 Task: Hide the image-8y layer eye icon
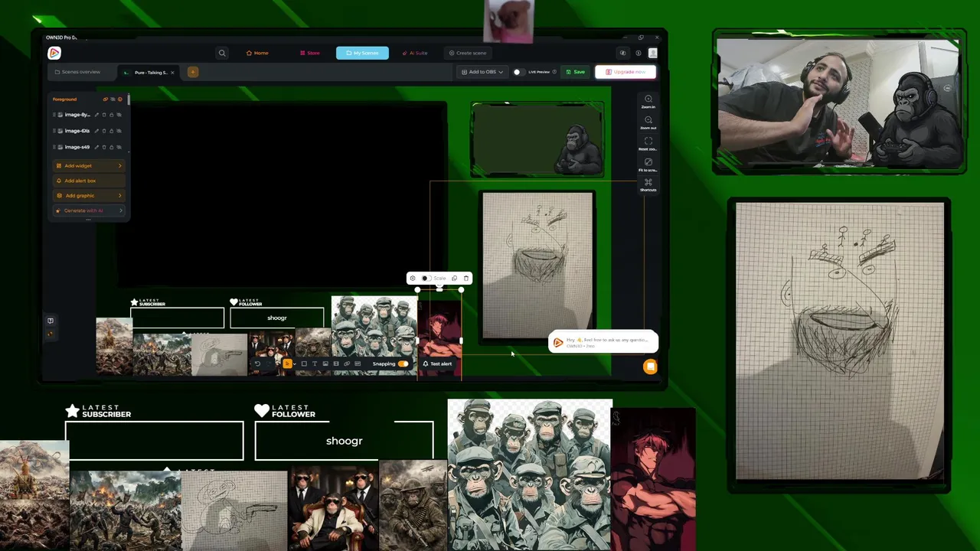click(x=119, y=115)
